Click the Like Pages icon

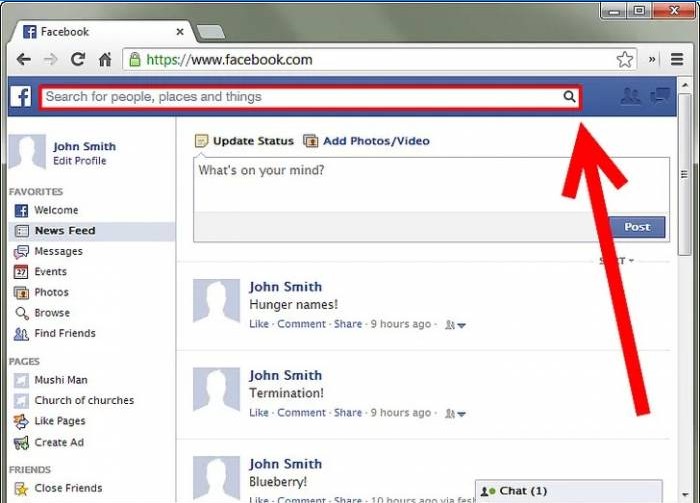point(21,421)
